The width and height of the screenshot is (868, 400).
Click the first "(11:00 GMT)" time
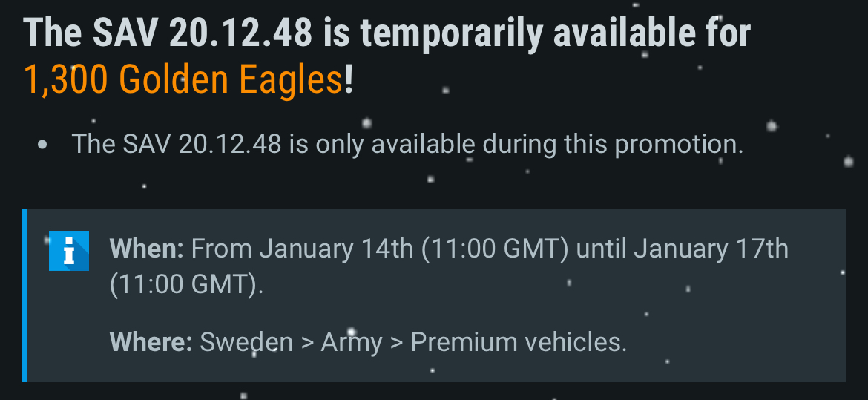coord(495,249)
